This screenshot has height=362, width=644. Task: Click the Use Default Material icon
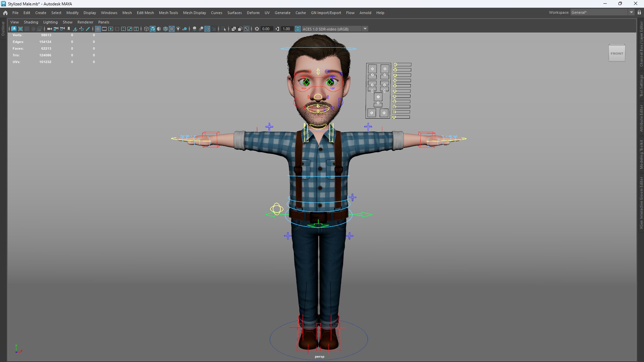tap(159, 29)
